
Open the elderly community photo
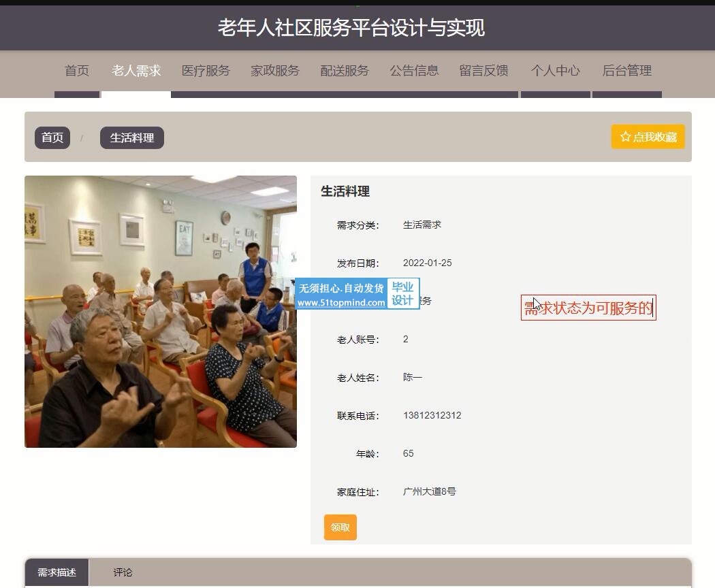click(x=161, y=312)
